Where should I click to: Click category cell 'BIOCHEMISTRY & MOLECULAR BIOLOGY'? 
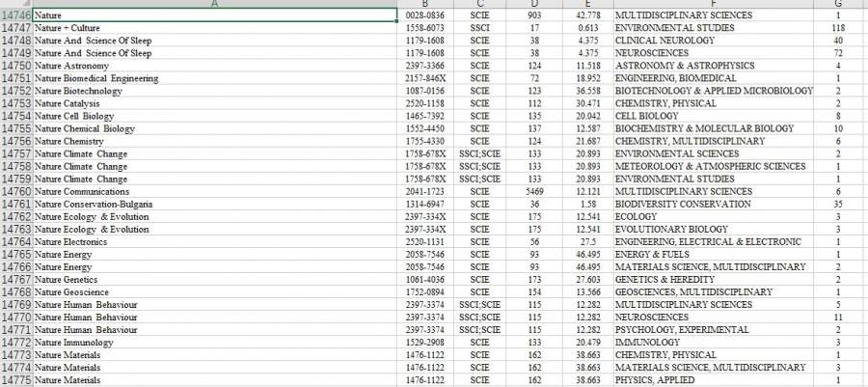point(714,129)
